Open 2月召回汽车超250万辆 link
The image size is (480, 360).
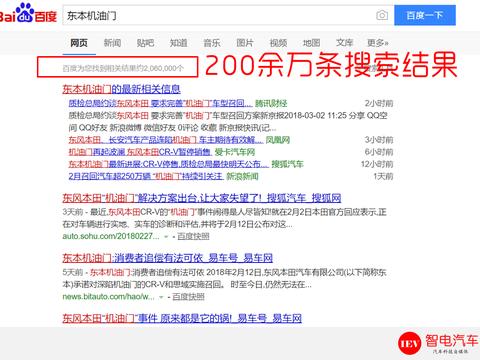[146, 176]
